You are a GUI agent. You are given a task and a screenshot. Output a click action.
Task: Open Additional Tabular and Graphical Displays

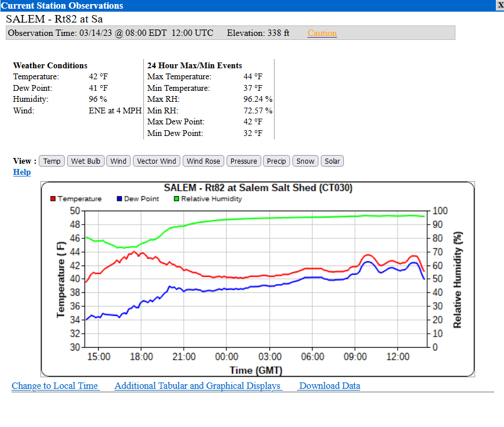click(x=198, y=385)
